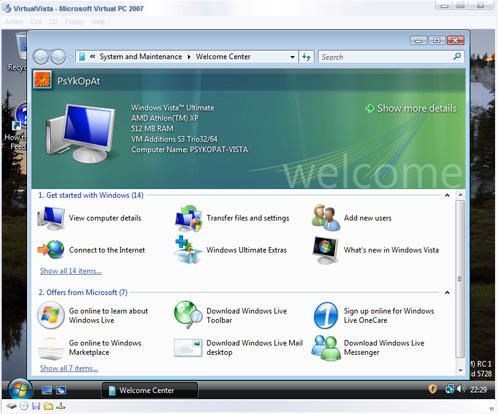Open the CD menu in Virtual PC

(53, 22)
